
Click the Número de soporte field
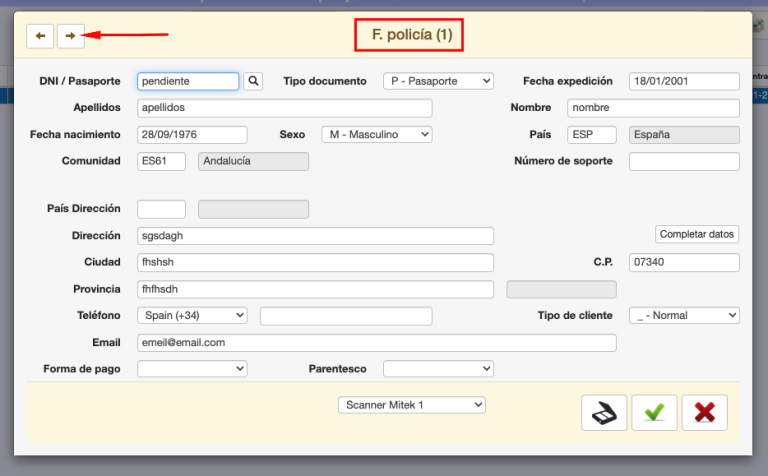pyautogui.click(x=684, y=162)
